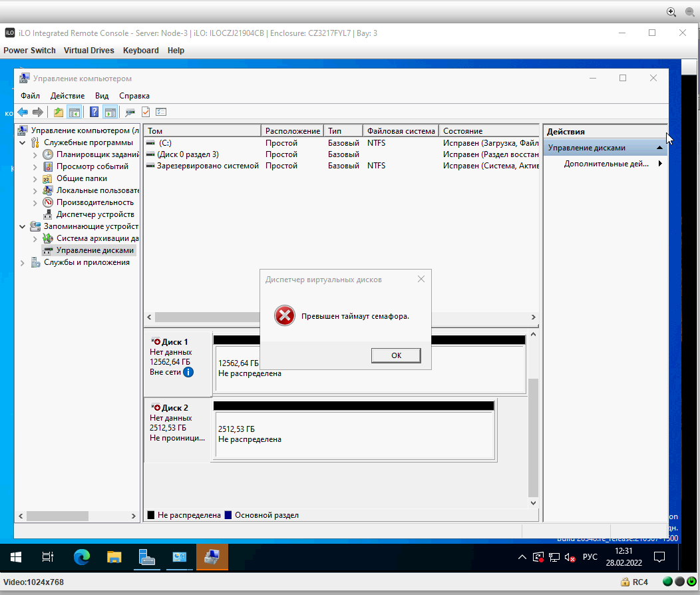Expand the Планировщик заданий tree node
The image size is (700, 595).
pos(35,155)
